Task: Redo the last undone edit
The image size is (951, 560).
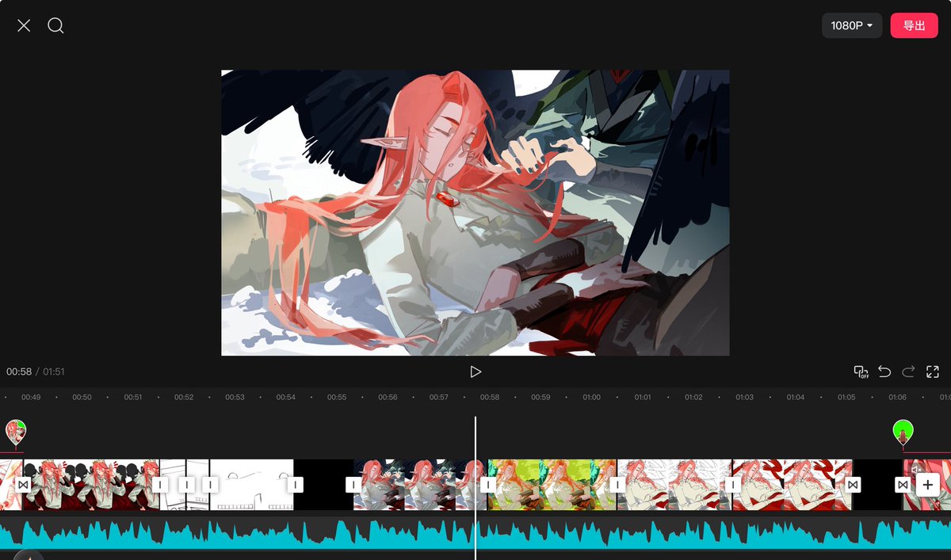Action: (x=908, y=371)
